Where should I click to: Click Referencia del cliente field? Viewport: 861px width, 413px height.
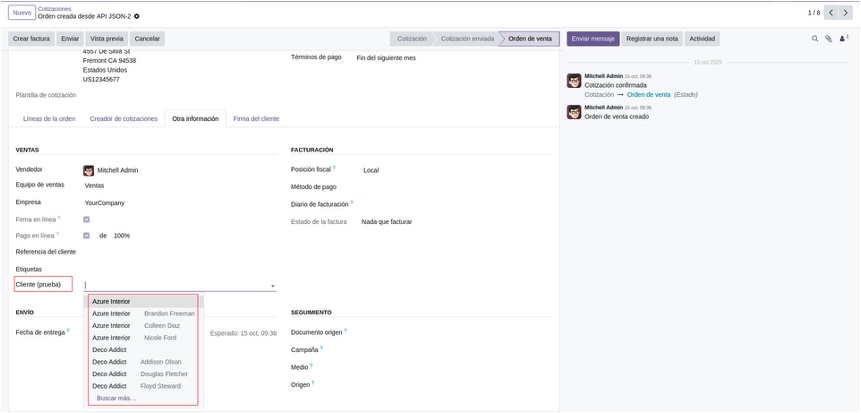point(180,252)
